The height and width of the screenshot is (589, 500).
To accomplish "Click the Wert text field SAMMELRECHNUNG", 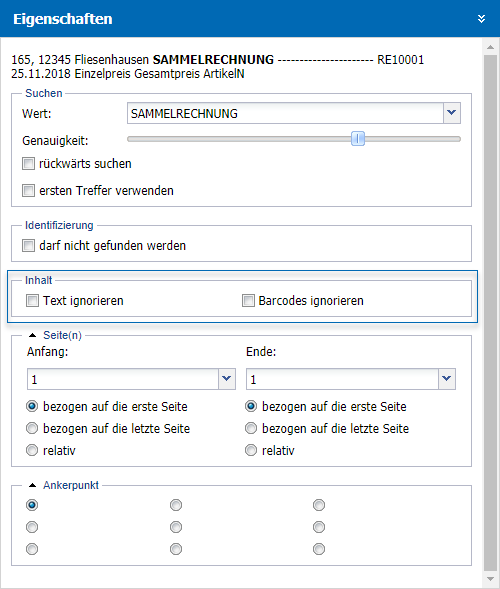I will click(285, 113).
